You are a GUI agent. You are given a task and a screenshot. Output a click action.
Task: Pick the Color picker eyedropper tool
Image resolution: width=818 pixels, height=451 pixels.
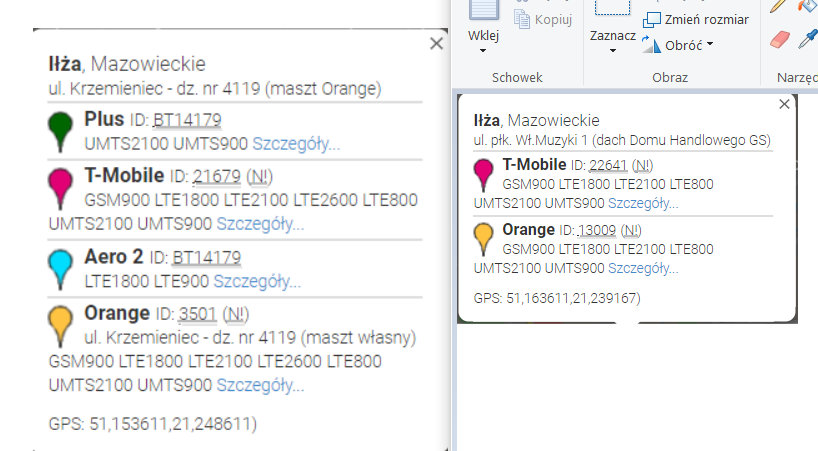pos(807,39)
